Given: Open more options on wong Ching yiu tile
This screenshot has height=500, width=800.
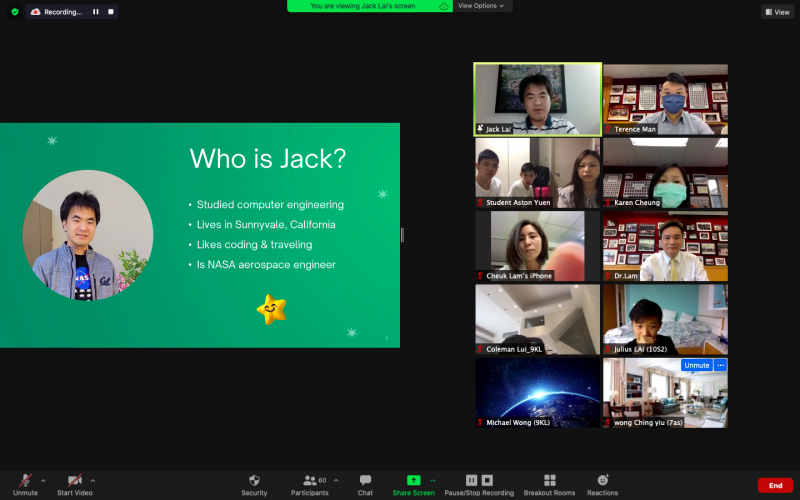Looking at the screenshot, I should tap(720, 365).
